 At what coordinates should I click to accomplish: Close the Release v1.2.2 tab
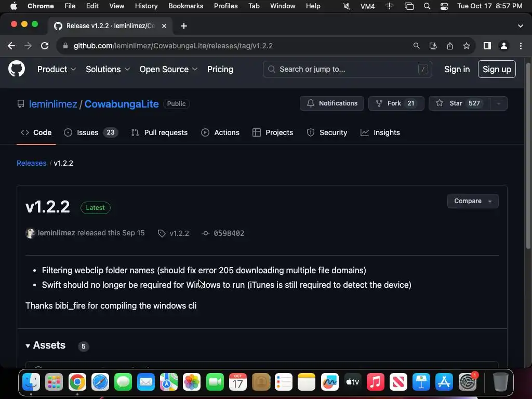pos(164,26)
